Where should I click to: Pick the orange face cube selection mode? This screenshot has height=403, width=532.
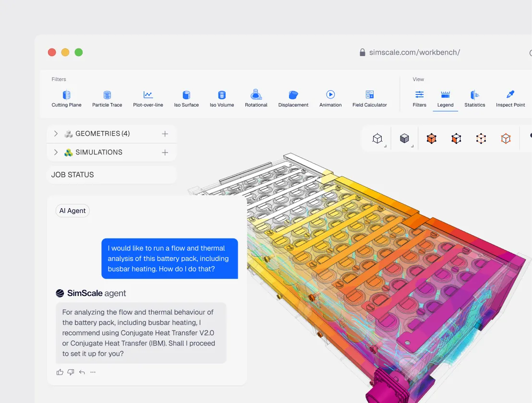tap(456, 138)
